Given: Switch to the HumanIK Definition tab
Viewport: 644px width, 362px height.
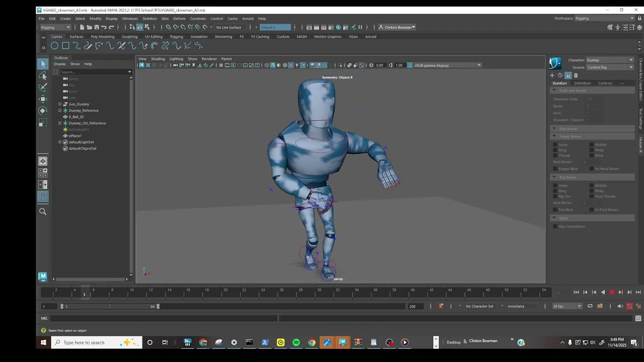Looking at the screenshot, I should click(x=582, y=83).
